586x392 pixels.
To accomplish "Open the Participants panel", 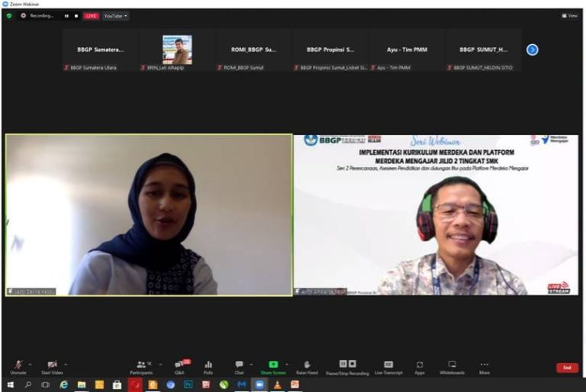I will (141, 368).
